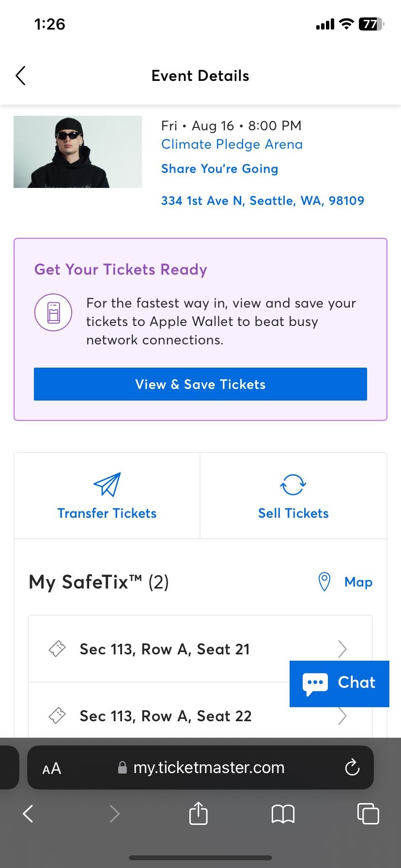Expand the Seat 22 ticket chevron
This screenshot has width=401, height=868.
[x=342, y=716]
